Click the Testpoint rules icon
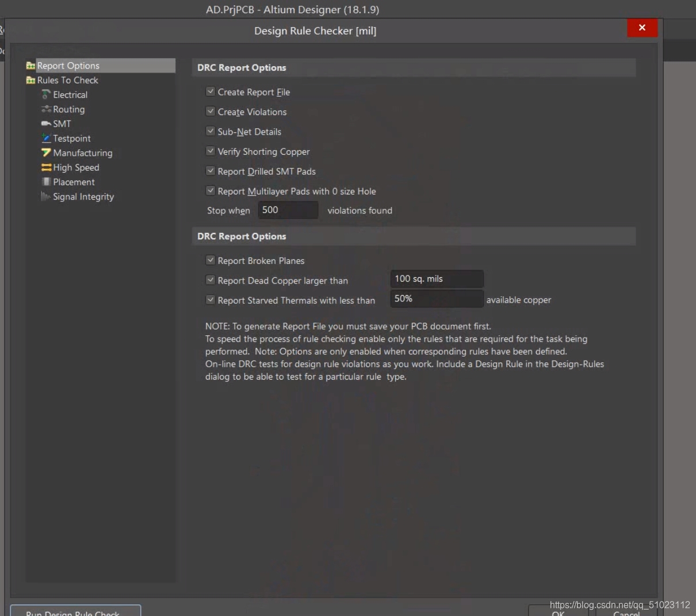The image size is (696, 616). pyautogui.click(x=46, y=138)
